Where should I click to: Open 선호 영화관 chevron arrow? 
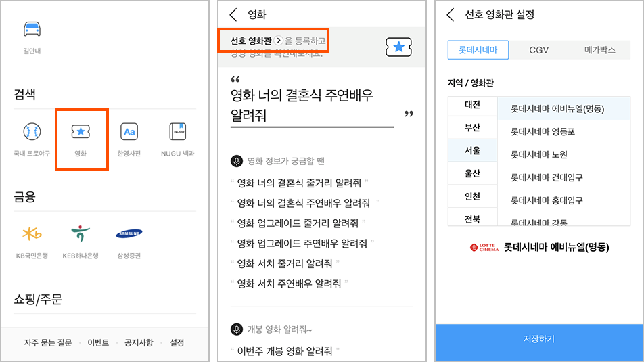pos(279,41)
